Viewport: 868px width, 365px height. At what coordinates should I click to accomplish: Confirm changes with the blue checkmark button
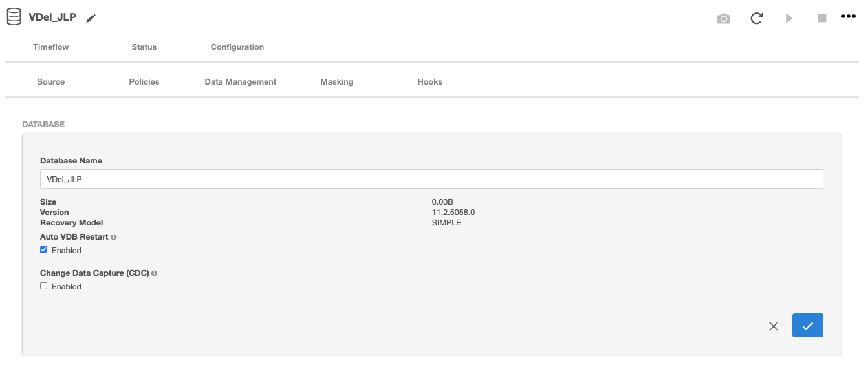(x=807, y=326)
